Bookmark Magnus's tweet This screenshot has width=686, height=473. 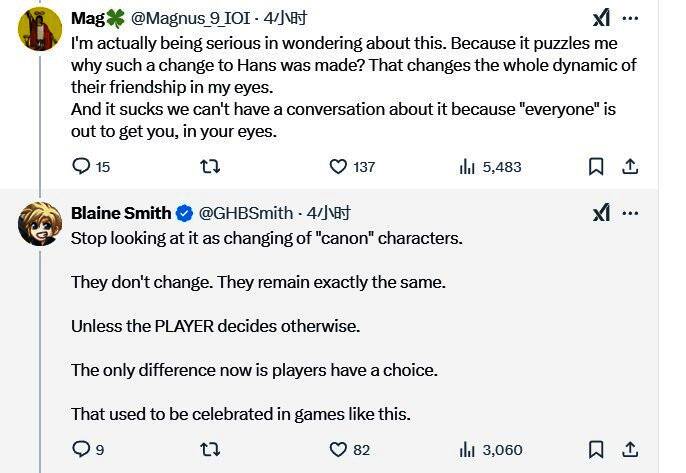(596, 166)
